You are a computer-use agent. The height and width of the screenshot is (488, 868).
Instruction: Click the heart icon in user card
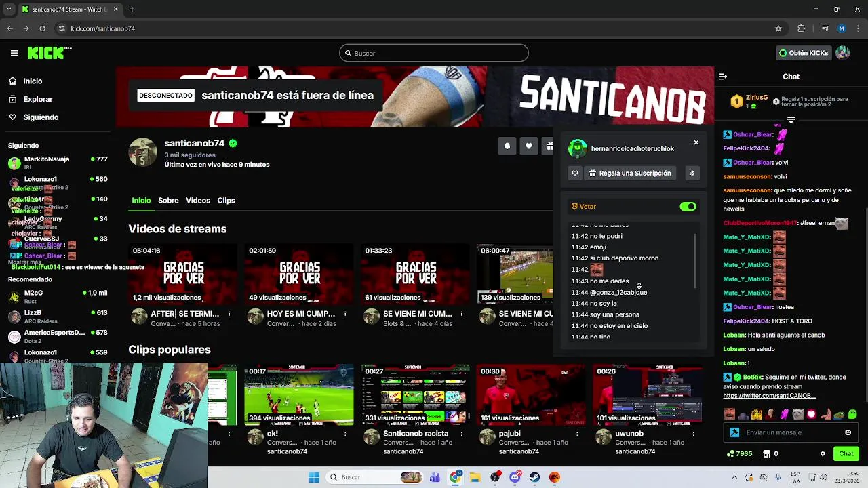pyautogui.click(x=575, y=174)
